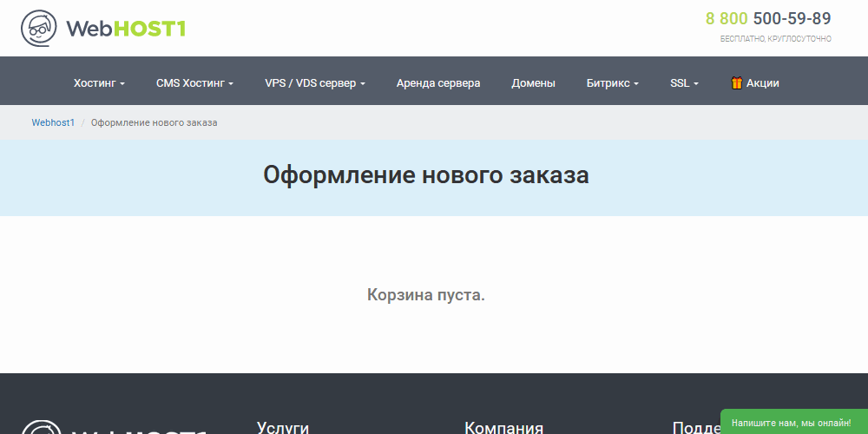Open the SSL dropdown menu
This screenshot has height=434, width=868.
[x=684, y=83]
